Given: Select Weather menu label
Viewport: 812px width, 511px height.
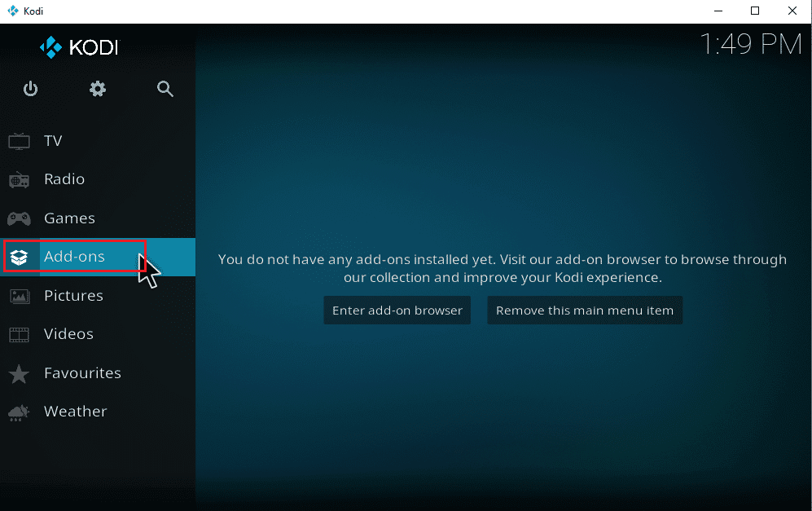Looking at the screenshot, I should click(x=76, y=412).
